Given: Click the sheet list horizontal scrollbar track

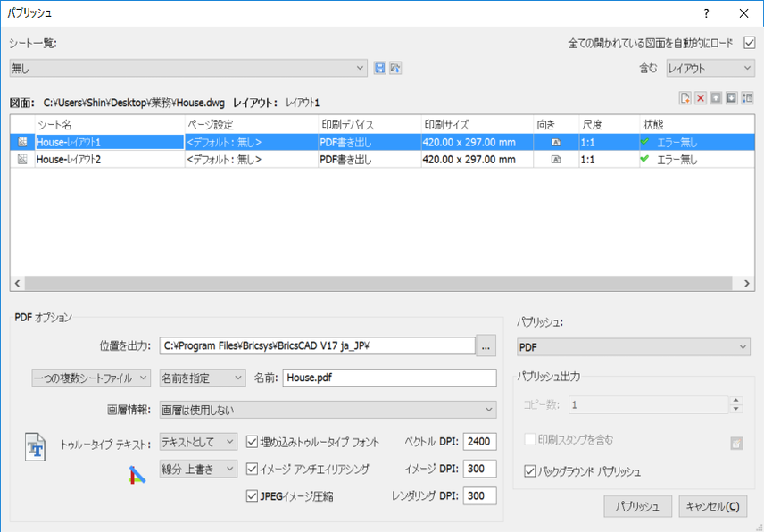Looking at the screenshot, I should [378, 283].
